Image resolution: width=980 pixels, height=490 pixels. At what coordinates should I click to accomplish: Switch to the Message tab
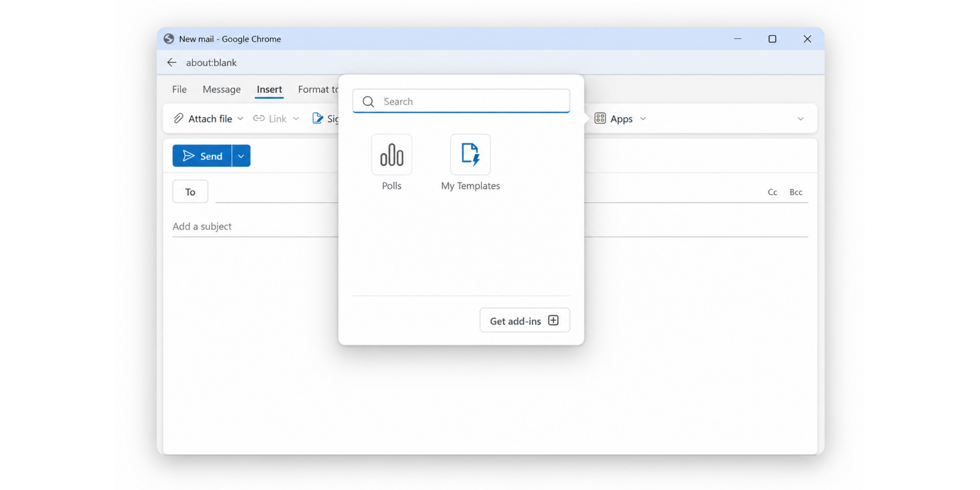221,89
